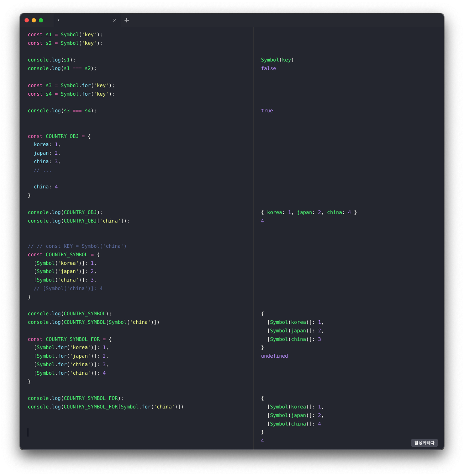Click code line "[Symbol.for('japan')]: 2,"
The image size is (464, 476).
[71, 356]
